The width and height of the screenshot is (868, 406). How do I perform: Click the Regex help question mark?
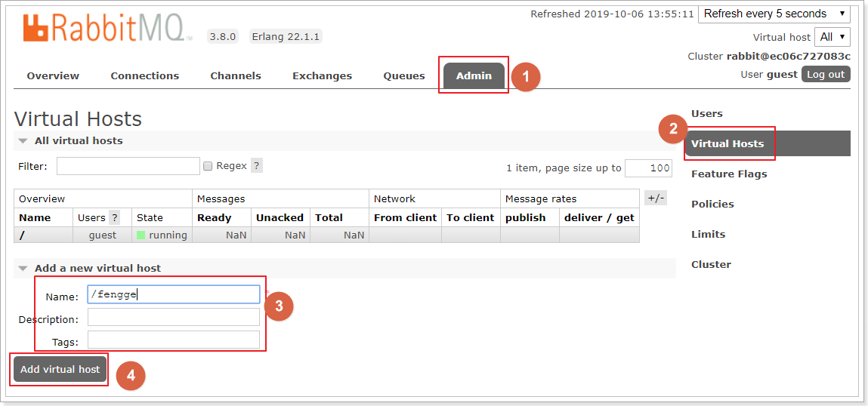[257, 165]
